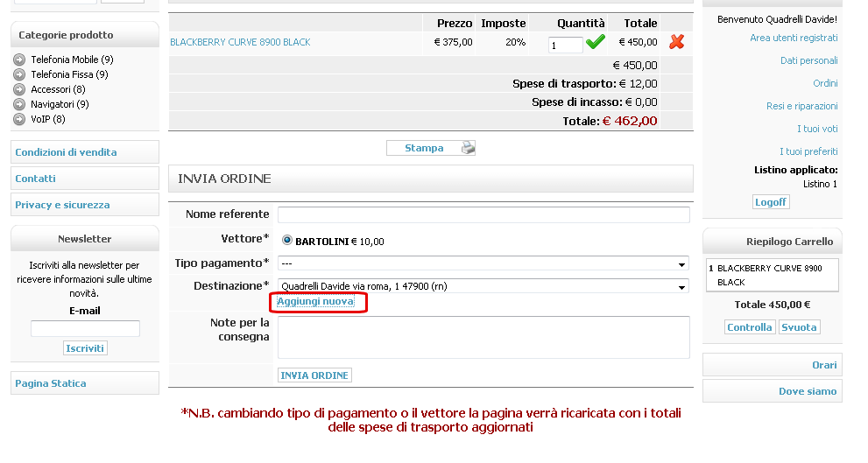
Task: Click Controlla cart button
Action: [750, 327]
